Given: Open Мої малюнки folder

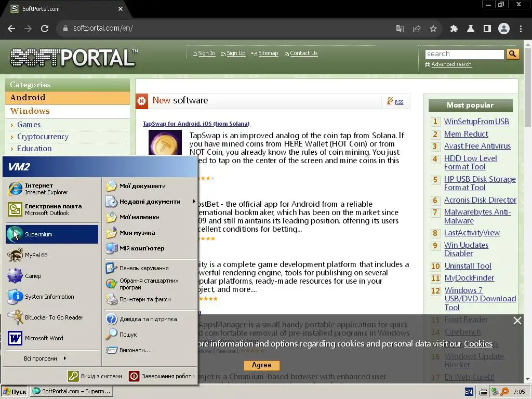Looking at the screenshot, I should 150,217.
